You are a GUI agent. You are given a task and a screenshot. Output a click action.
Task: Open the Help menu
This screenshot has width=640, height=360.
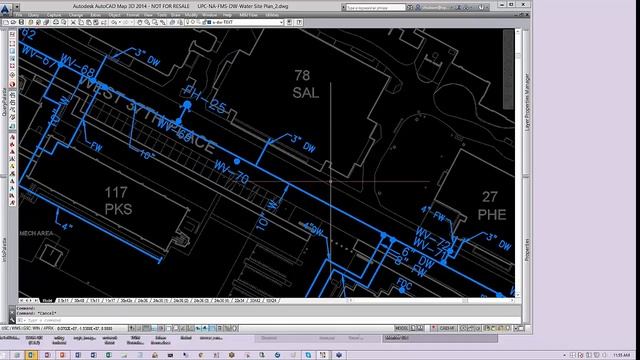[x=227, y=15]
